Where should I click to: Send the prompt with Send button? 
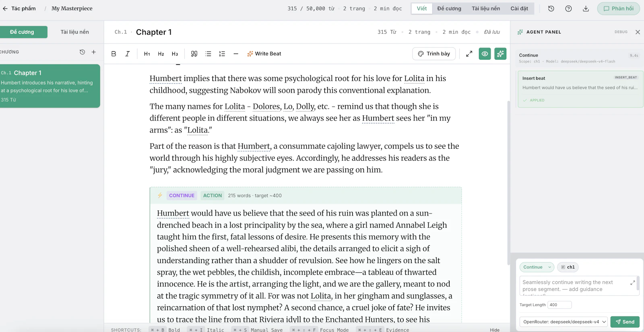625,322
